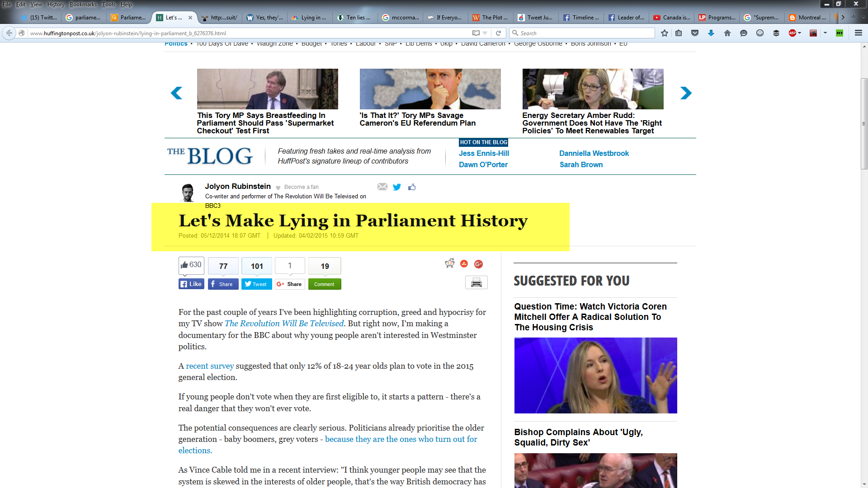Open the Downloads arrow icon
Image resolution: width=868 pixels, height=488 pixels.
711,33
